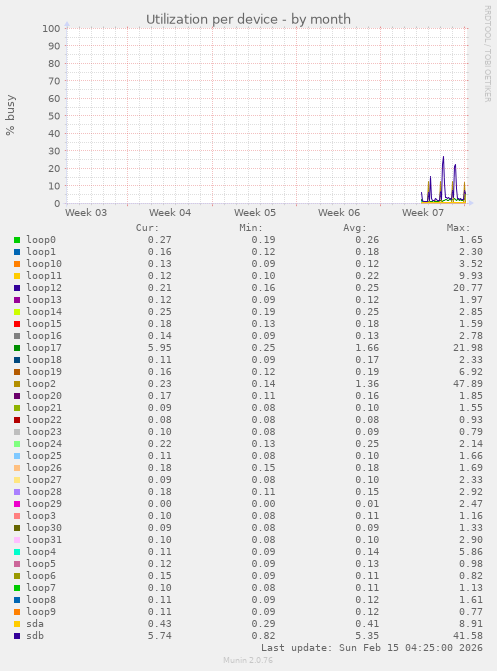Click sdb max value 41.58
The width and height of the screenshot is (497, 671).
tap(468, 636)
